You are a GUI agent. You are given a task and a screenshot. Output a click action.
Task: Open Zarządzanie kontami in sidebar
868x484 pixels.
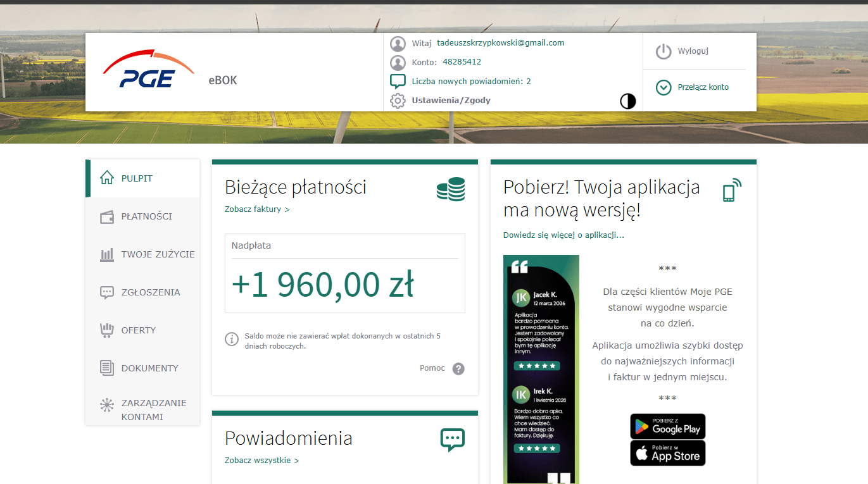coord(142,406)
